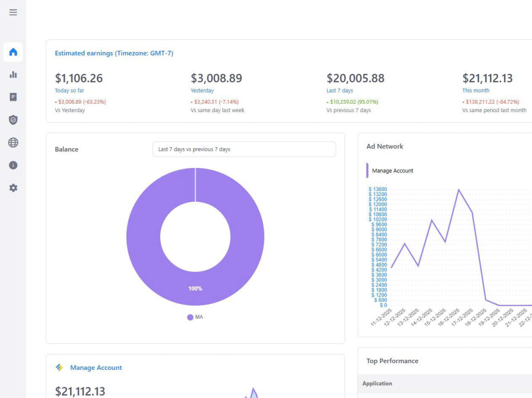The image size is (532, 398).
Task: Click the Vs same day last week caption
Action: pos(218,110)
